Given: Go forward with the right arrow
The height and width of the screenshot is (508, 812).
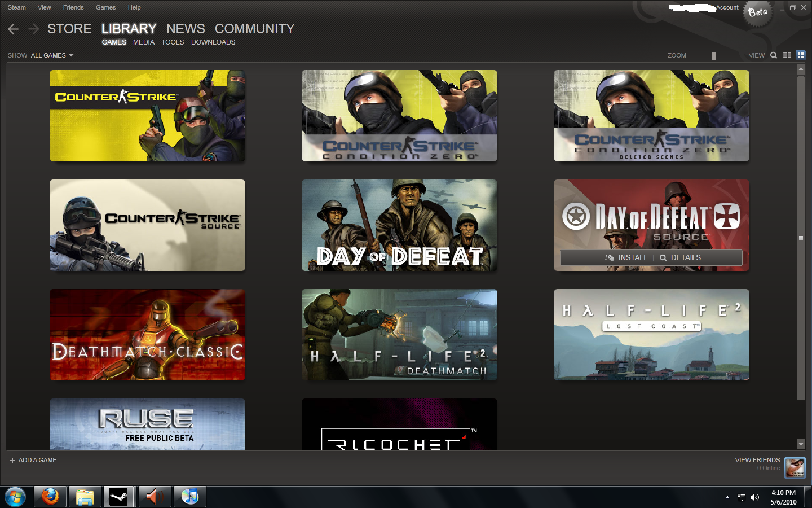Looking at the screenshot, I should click(x=33, y=29).
